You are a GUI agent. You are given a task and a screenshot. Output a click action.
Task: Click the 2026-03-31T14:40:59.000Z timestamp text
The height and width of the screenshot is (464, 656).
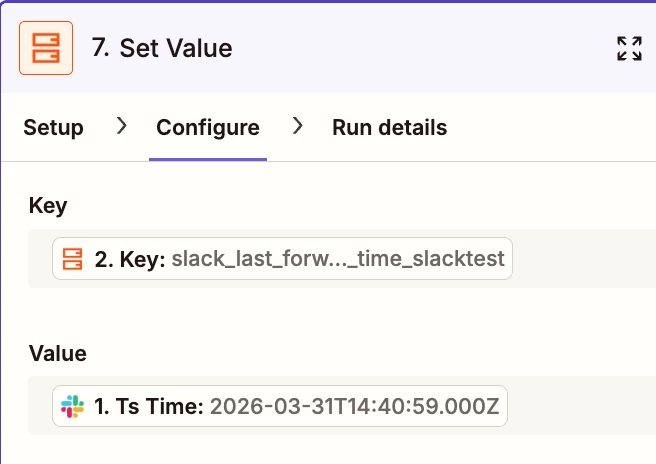354,406
